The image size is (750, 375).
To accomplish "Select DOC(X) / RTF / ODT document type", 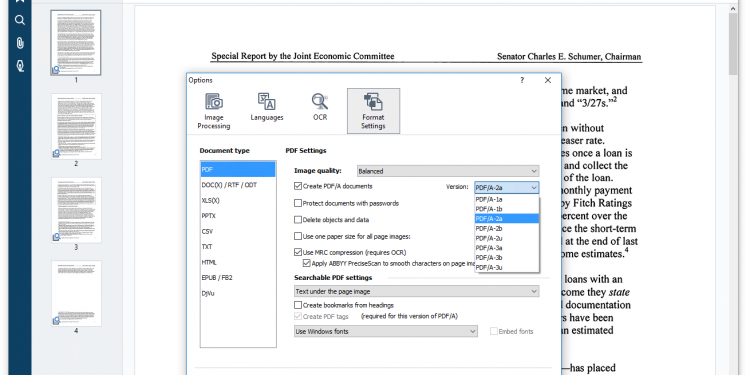I will click(238, 185).
